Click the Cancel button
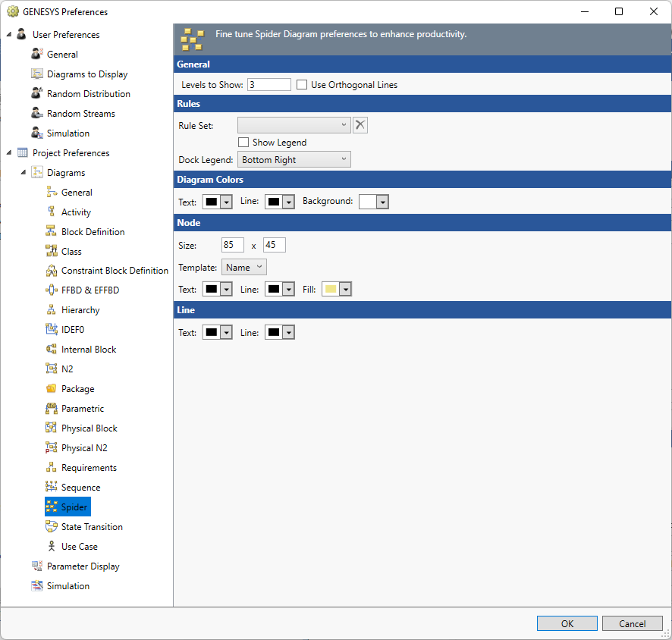Screen dimensions: 672x640 click(x=632, y=623)
